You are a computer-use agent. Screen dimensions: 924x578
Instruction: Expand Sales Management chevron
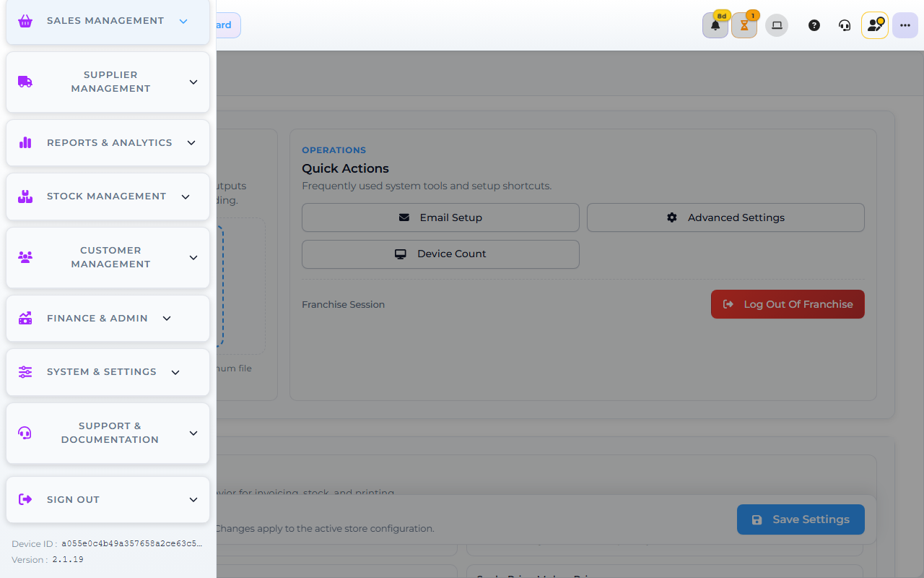[183, 21]
